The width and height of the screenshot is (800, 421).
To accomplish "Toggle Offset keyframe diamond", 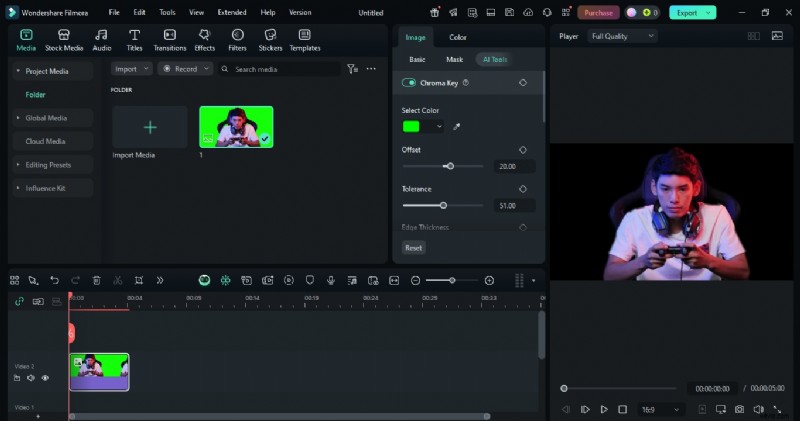I will pos(523,150).
